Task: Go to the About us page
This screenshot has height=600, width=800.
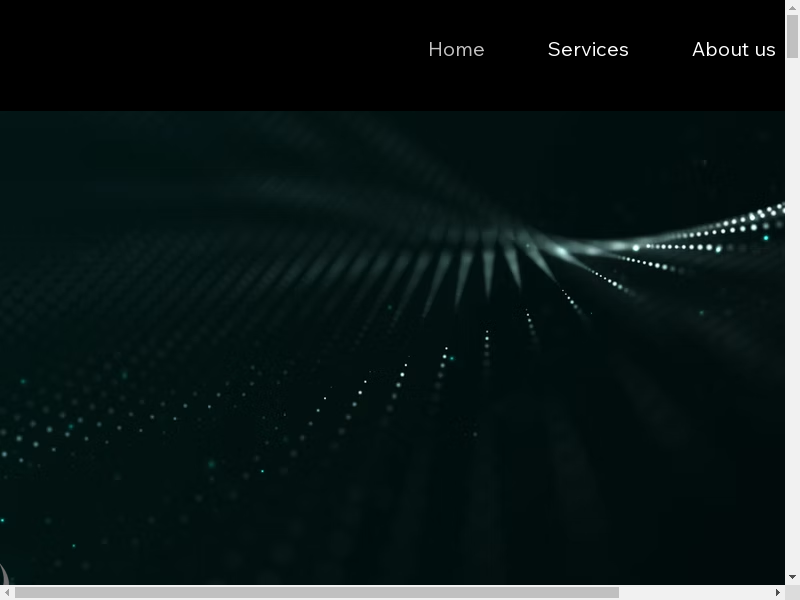Action: [733, 49]
